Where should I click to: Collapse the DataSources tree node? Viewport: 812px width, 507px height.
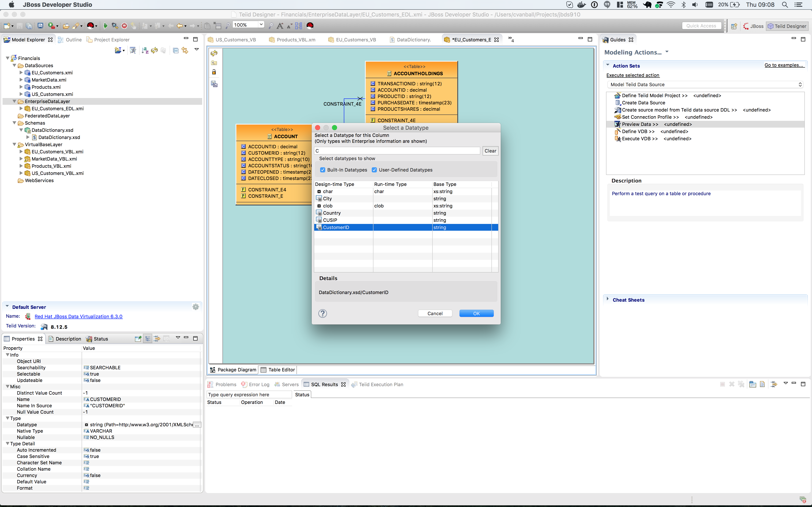[14, 65]
